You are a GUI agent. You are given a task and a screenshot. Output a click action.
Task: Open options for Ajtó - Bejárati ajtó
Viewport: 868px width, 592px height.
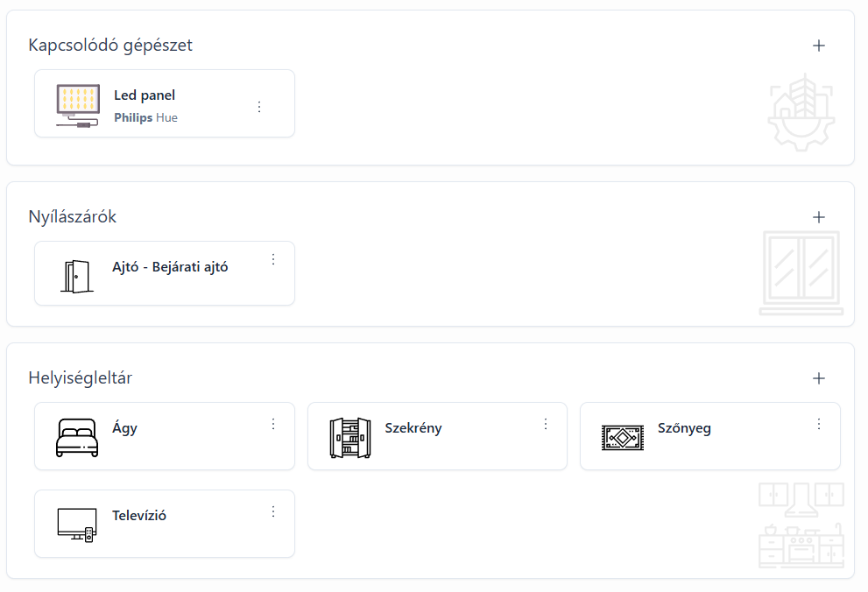pos(273,259)
